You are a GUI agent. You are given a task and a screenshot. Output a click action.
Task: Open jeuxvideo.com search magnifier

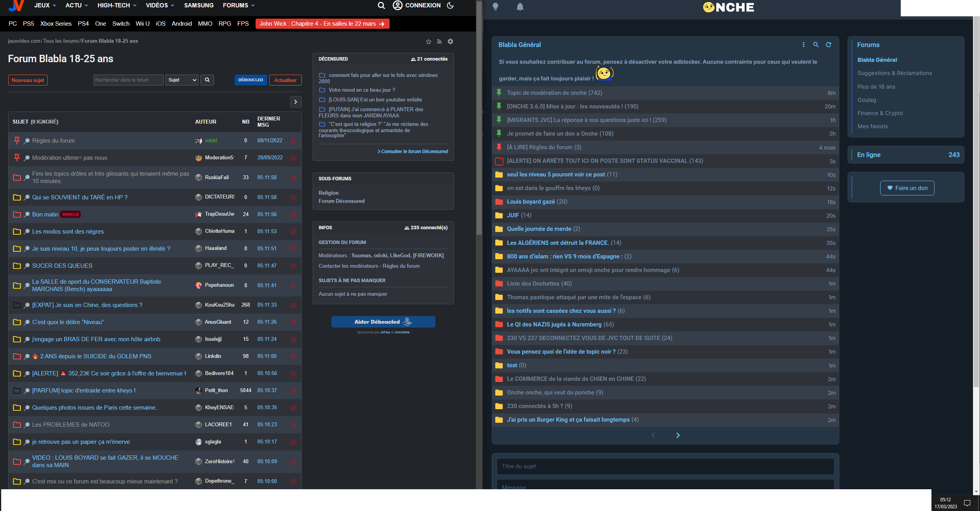coord(381,5)
